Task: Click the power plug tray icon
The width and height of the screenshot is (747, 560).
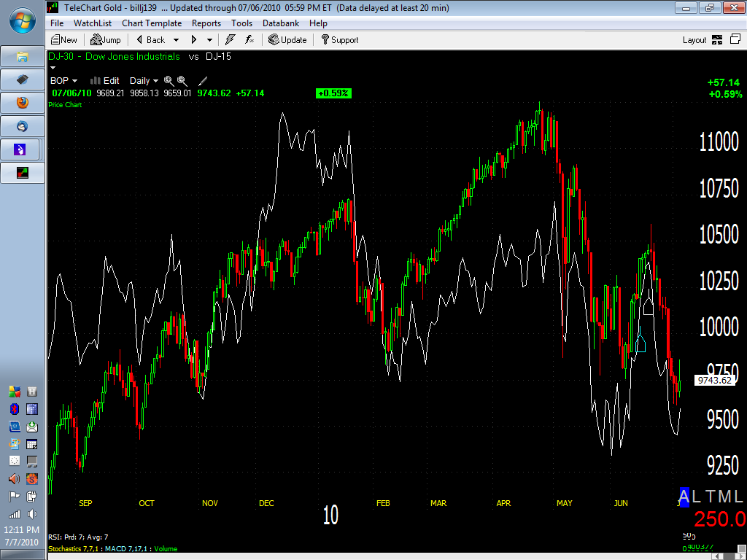Action: pyautogui.click(x=32, y=496)
